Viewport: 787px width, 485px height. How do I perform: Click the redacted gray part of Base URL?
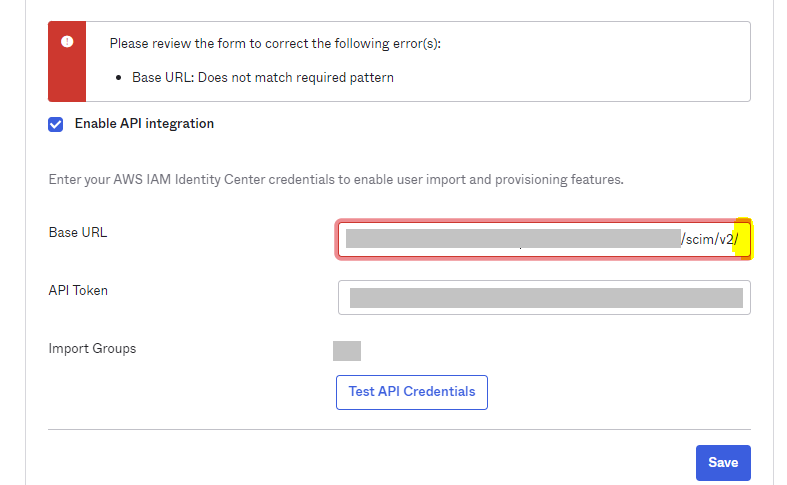512,238
